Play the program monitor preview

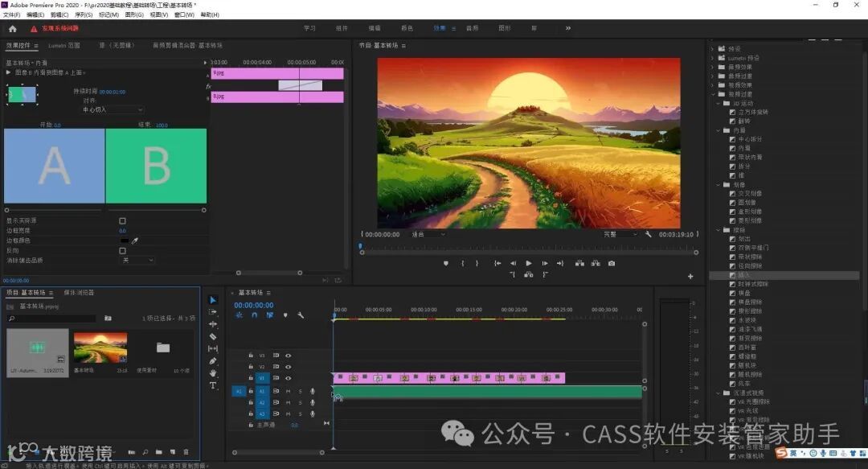pyautogui.click(x=529, y=263)
